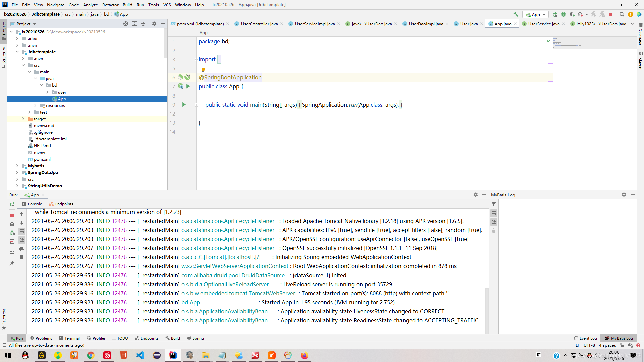This screenshot has width=644, height=362.
Task: Expand the SpringDataJpa module
Action: [17, 173]
